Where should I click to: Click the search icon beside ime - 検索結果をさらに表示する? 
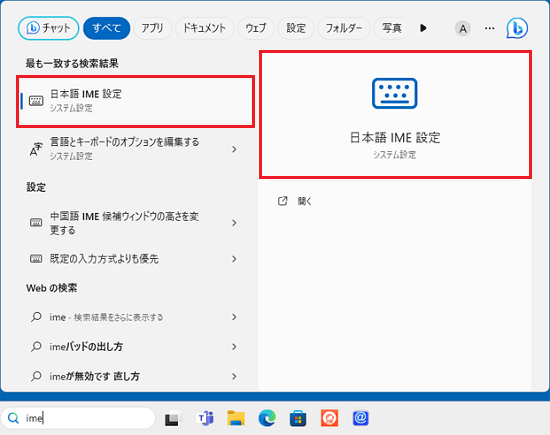(x=36, y=317)
